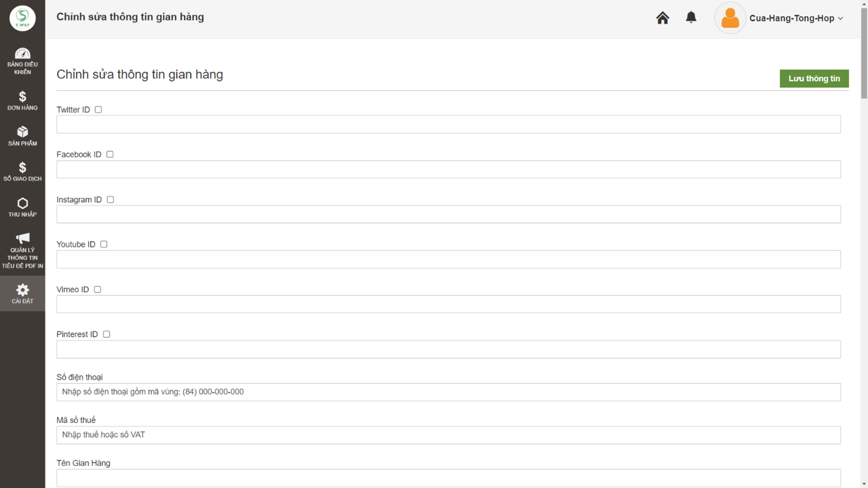The height and width of the screenshot is (488, 868).
Task: Click the Mã số thuế input field
Action: (448, 435)
